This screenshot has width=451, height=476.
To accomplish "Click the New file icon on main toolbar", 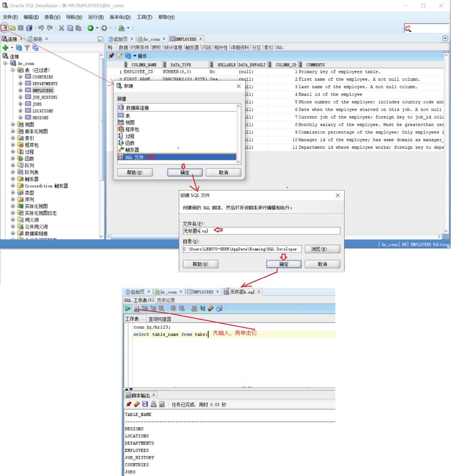I will click(x=5, y=27).
